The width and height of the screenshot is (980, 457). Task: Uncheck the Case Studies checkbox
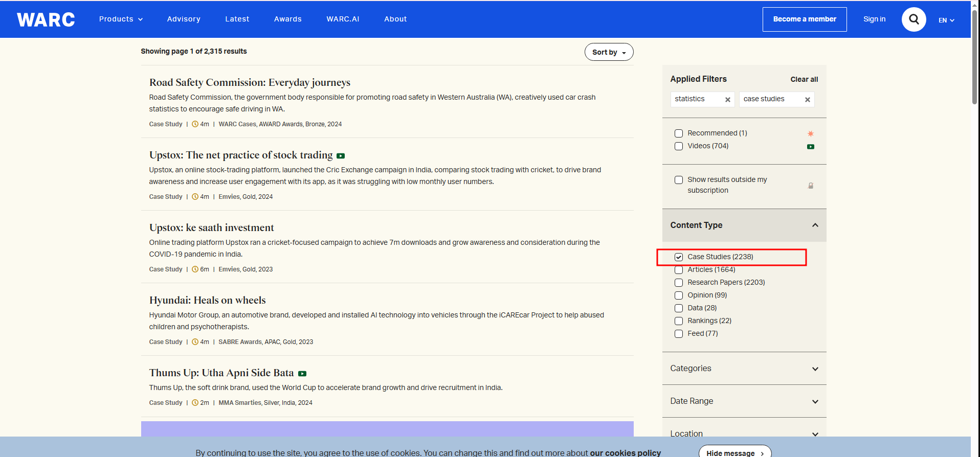[x=679, y=257]
